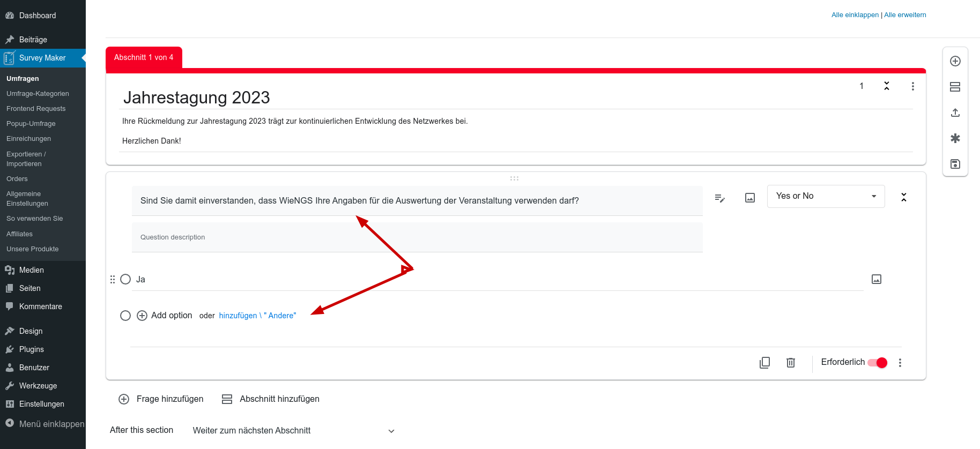Open the Yes or No question type dropdown
This screenshot has height=449, width=980.
[x=825, y=196]
